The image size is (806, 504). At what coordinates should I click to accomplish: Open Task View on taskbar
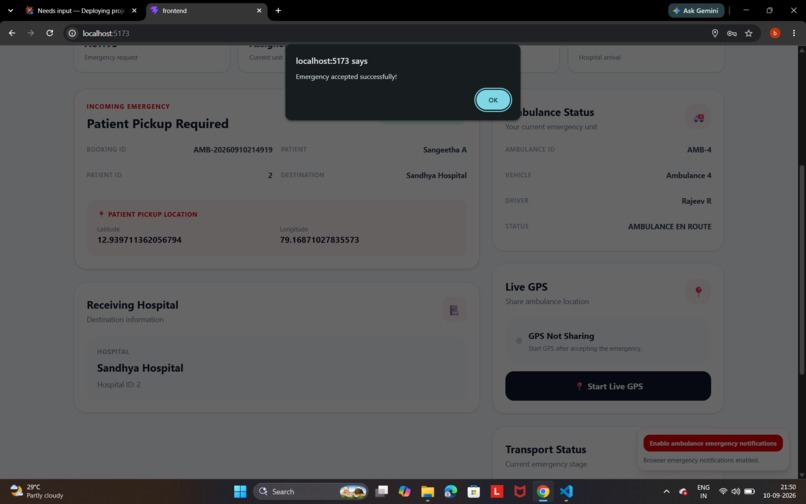click(x=381, y=492)
